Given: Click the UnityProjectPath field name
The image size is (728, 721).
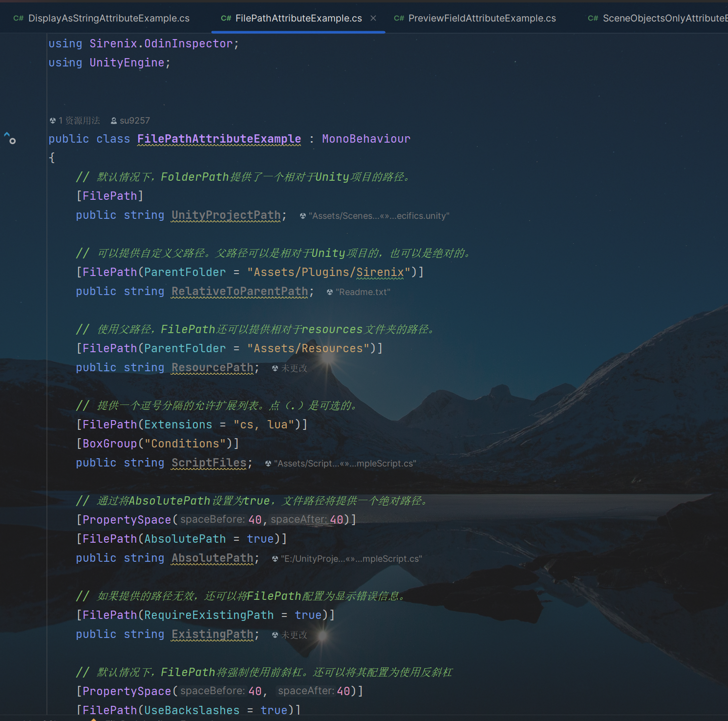Looking at the screenshot, I should 226,215.
